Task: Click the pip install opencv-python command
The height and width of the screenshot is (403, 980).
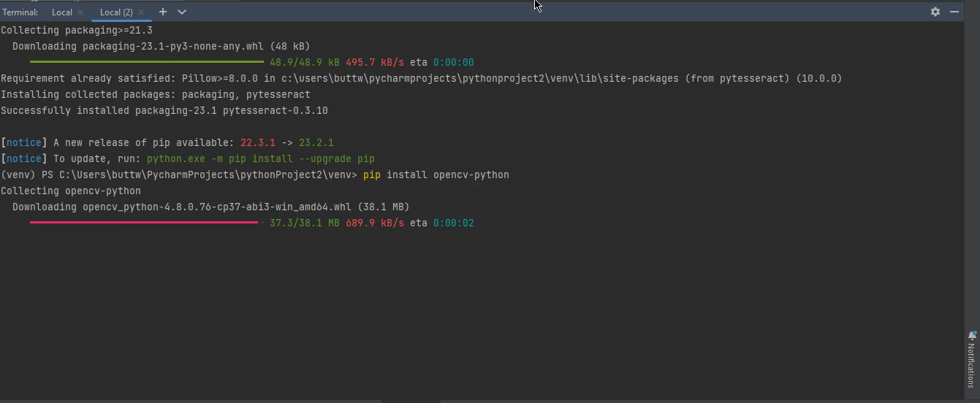Action: 436,174
